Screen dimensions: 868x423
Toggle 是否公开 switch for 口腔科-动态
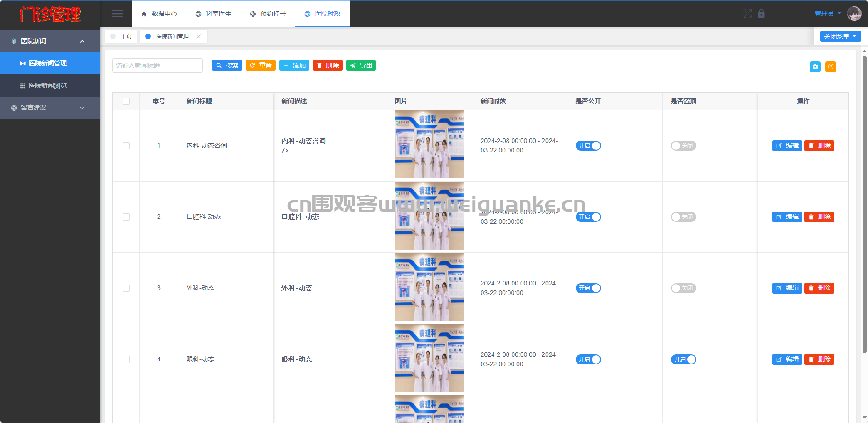[588, 217]
